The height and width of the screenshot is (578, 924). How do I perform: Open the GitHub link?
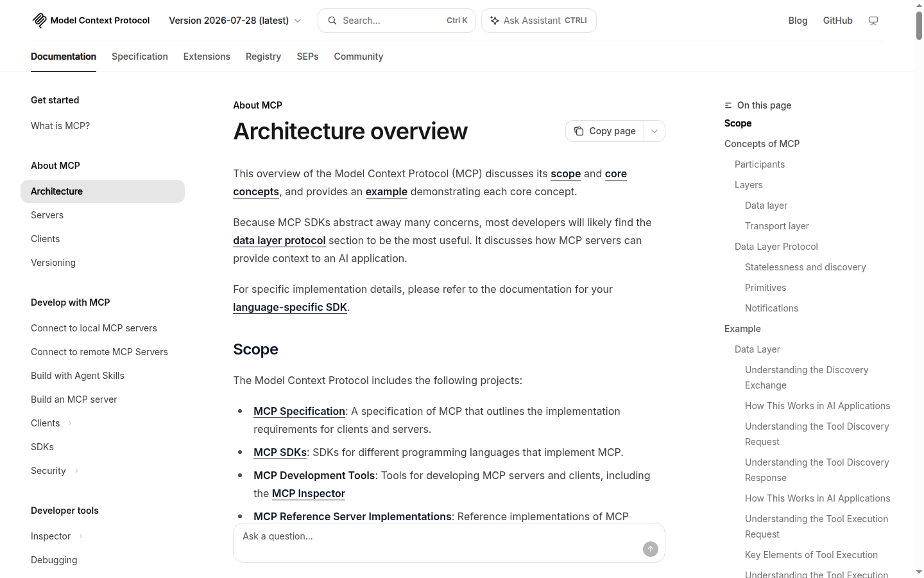[x=838, y=21]
